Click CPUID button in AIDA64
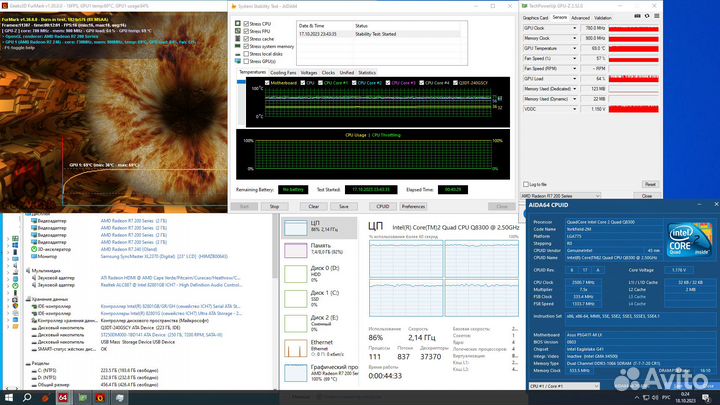Screen dimensions: 720x405 (382, 207)
